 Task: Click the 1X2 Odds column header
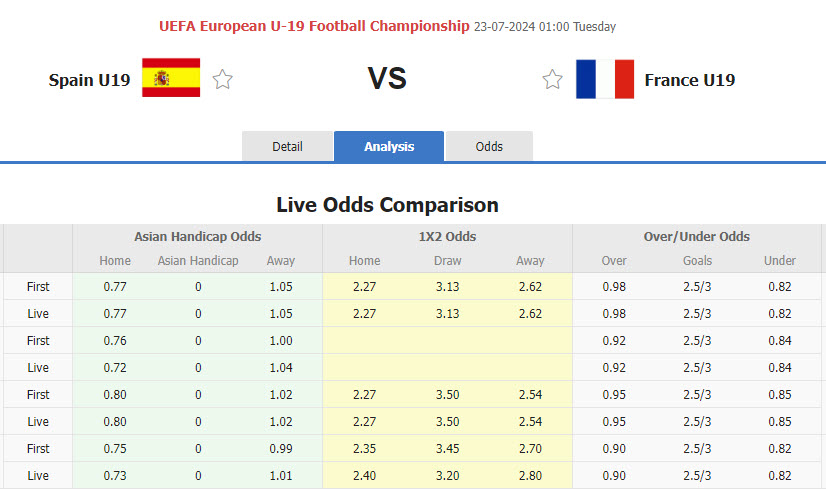[x=447, y=237]
